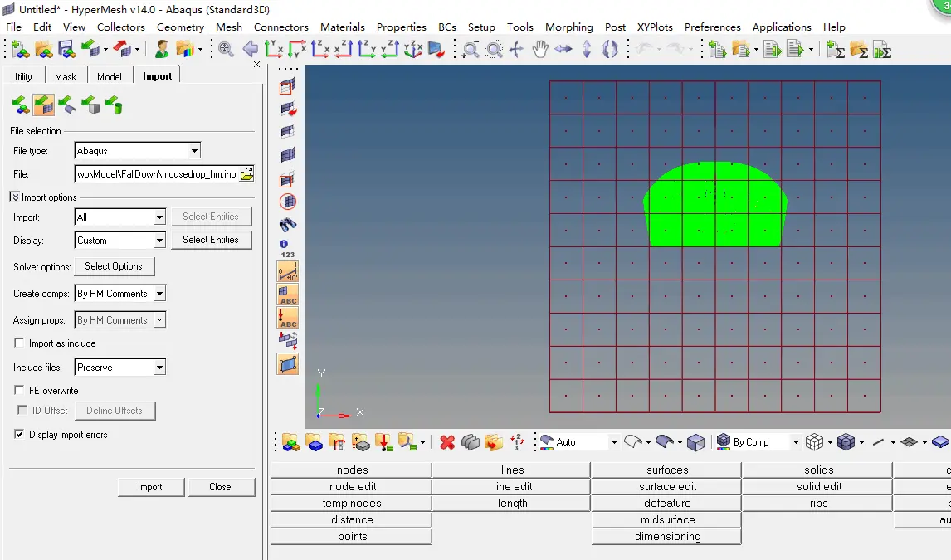Uncheck Display import errors checkbox

[x=19, y=434]
